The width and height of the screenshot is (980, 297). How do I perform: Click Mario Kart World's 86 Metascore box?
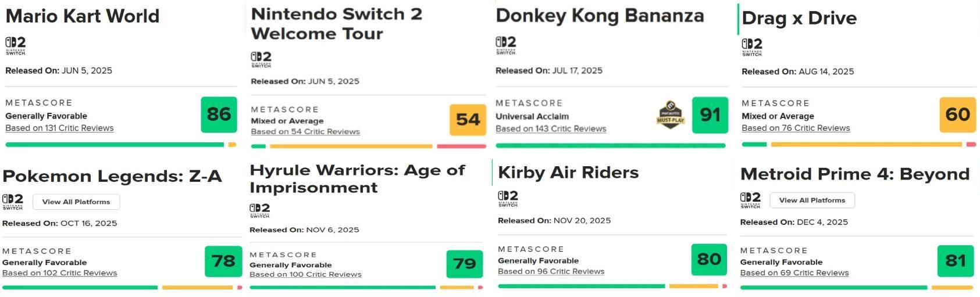(219, 114)
